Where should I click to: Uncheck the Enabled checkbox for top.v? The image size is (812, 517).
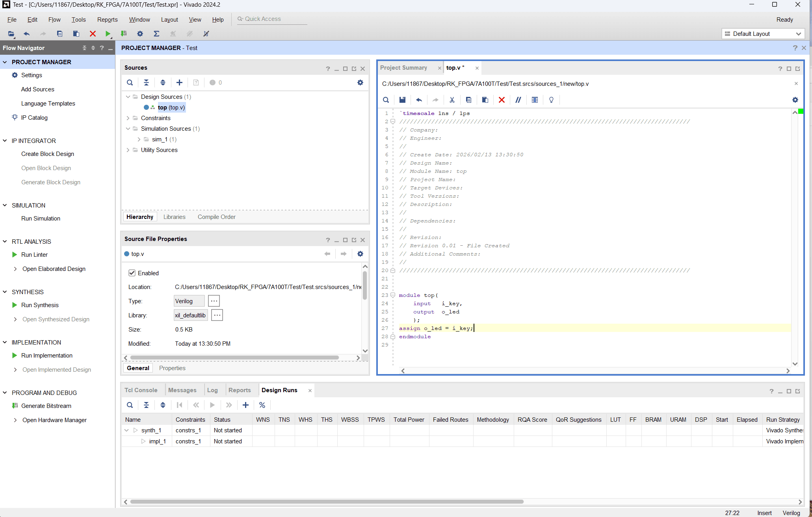point(132,273)
